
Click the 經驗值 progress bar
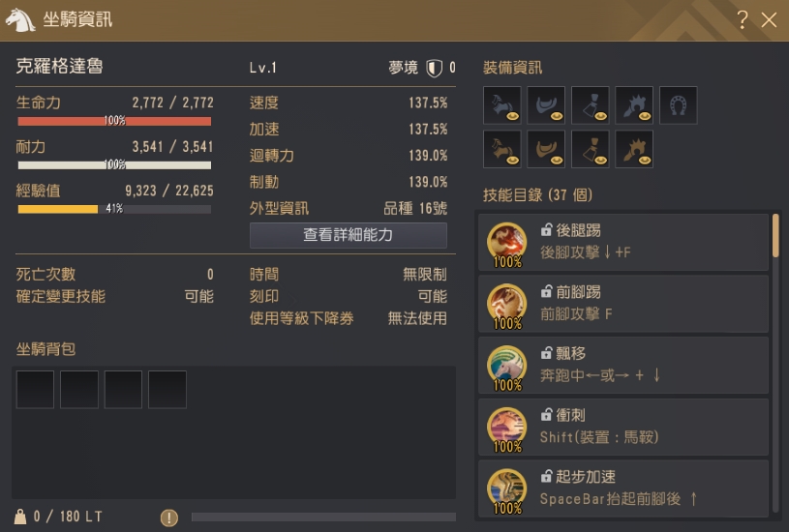[114, 209]
